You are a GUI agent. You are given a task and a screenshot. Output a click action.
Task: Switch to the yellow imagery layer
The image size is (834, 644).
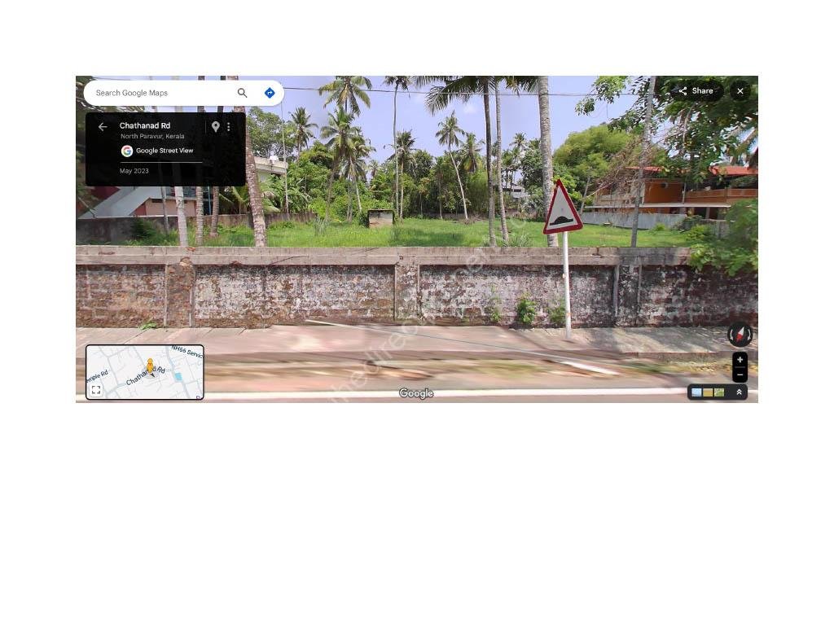(707, 392)
